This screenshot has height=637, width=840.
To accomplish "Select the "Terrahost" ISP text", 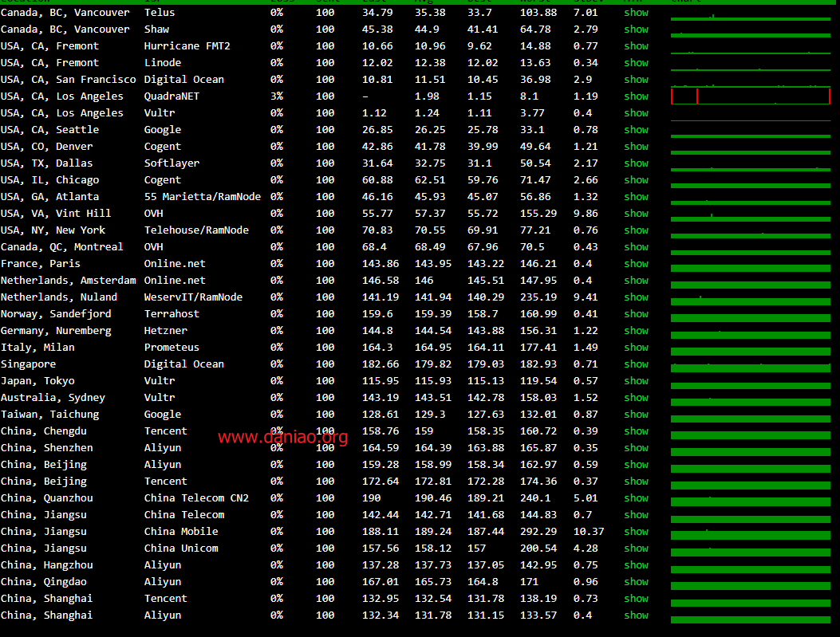I will (x=172, y=313).
